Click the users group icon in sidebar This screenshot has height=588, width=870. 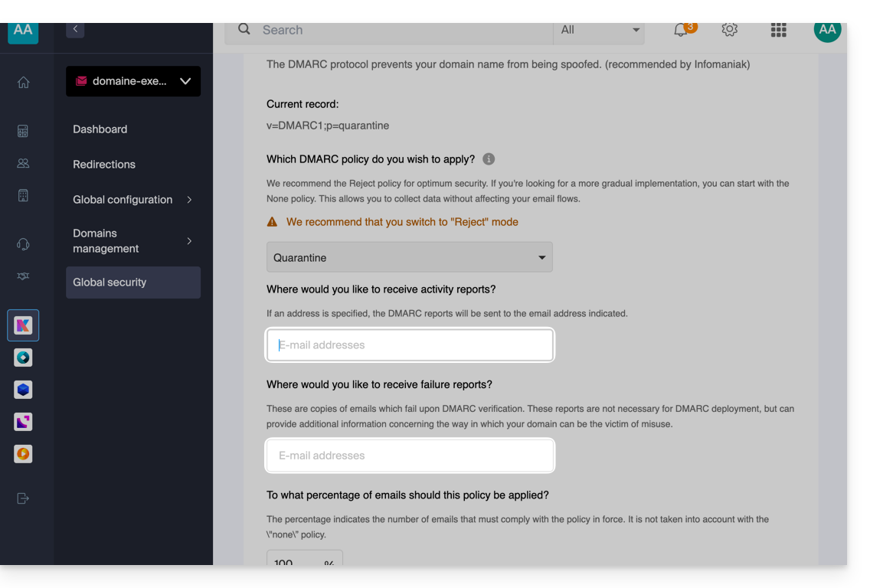click(x=23, y=163)
